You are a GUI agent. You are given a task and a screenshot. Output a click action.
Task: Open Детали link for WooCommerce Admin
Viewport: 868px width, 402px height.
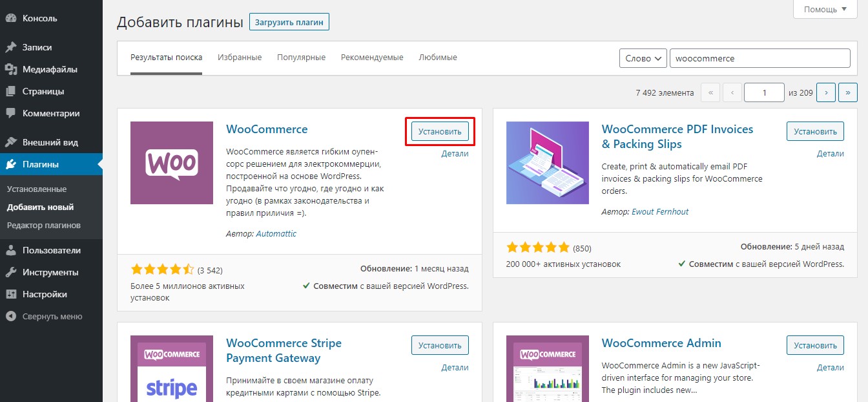point(831,368)
